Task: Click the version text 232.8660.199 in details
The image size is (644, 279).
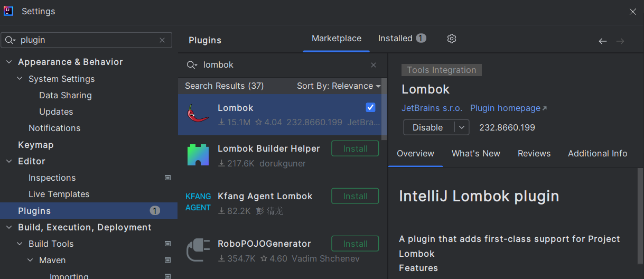Action: (x=507, y=127)
